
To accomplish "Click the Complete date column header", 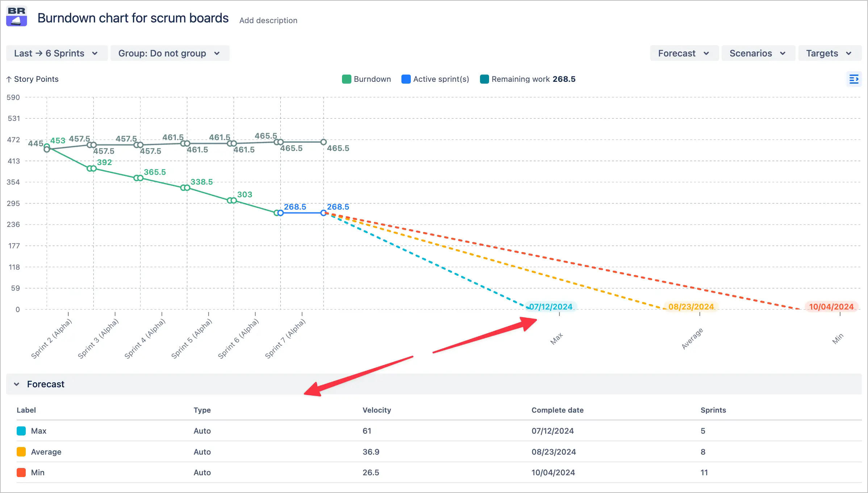I will pos(557,410).
